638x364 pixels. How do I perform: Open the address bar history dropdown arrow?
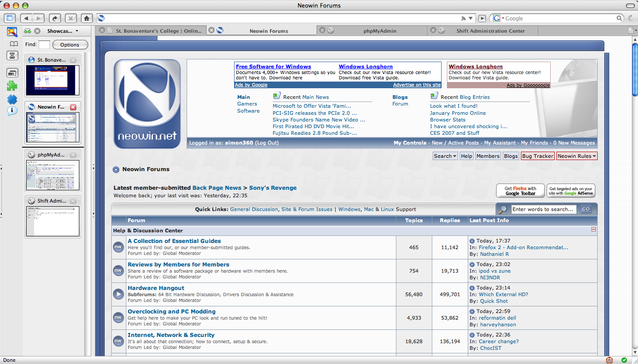tap(471, 18)
